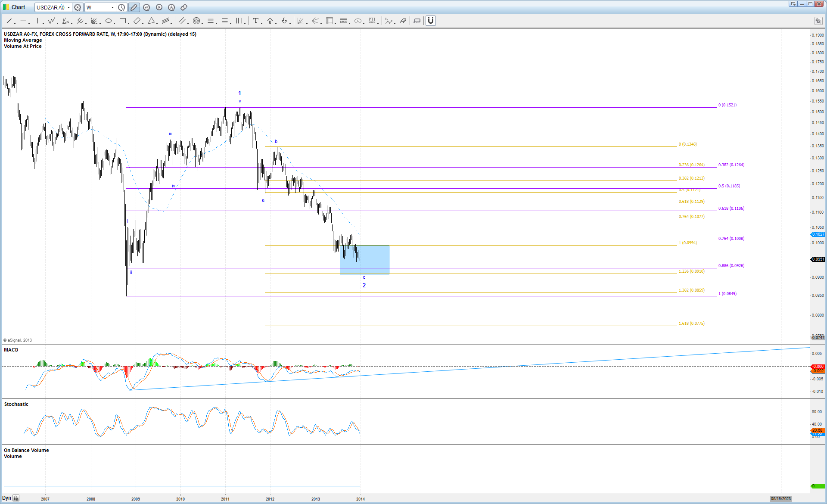
Task: Click the Dyn scaling label
Action: (x=7, y=498)
